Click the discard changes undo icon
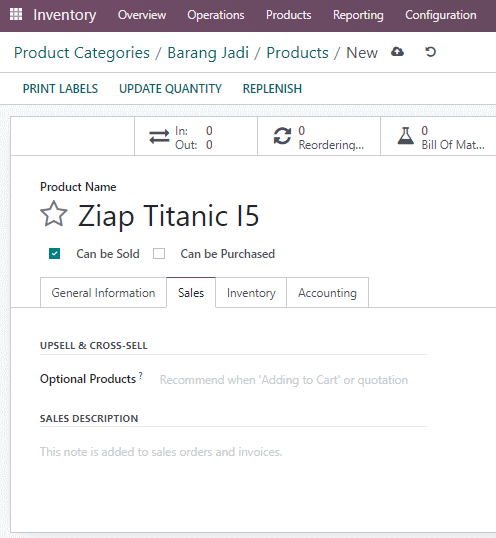 [430, 52]
